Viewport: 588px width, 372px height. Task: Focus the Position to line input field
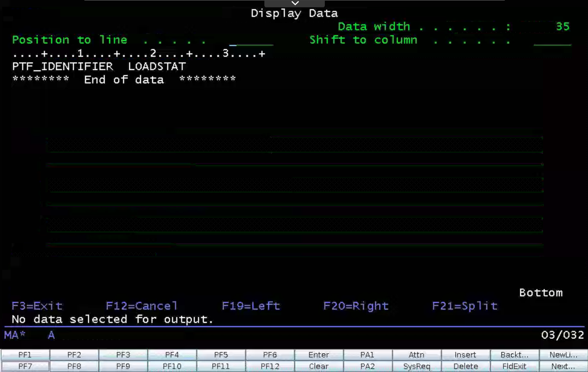pos(251,40)
